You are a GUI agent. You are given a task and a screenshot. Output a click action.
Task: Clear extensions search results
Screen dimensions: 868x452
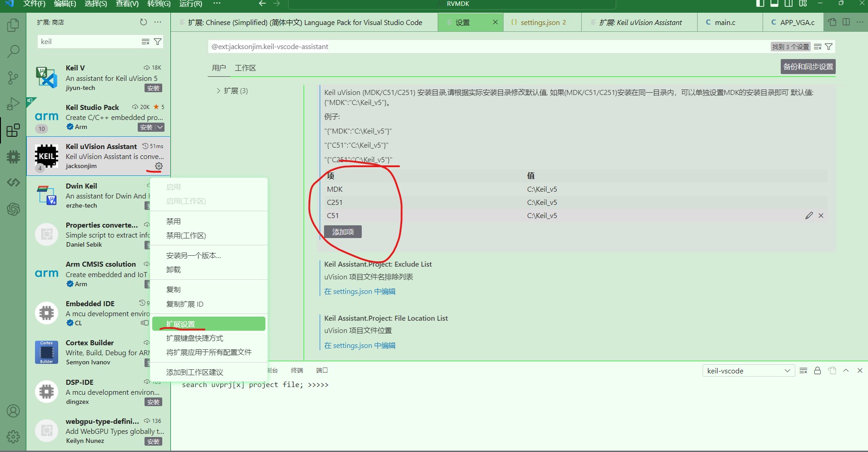coord(145,42)
